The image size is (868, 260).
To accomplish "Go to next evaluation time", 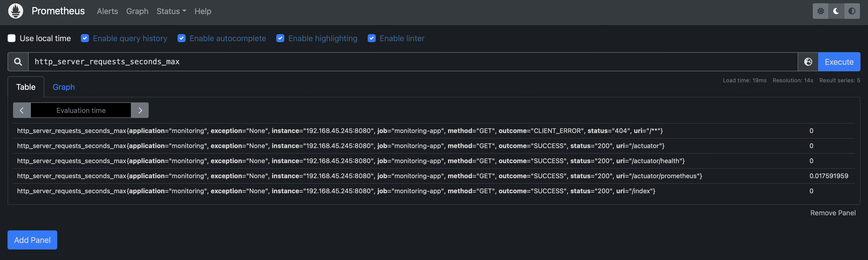I will [140, 110].
